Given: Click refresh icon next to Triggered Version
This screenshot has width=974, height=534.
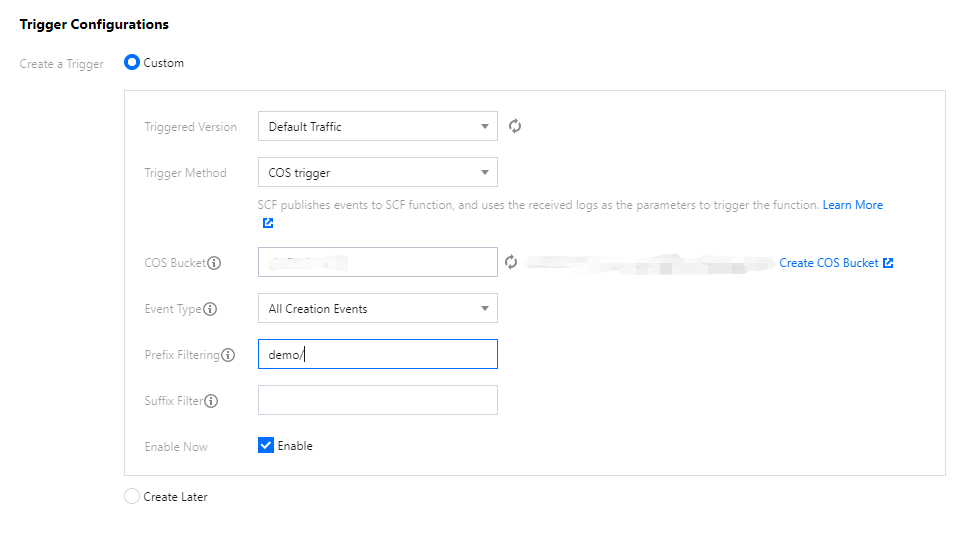Looking at the screenshot, I should coord(515,126).
